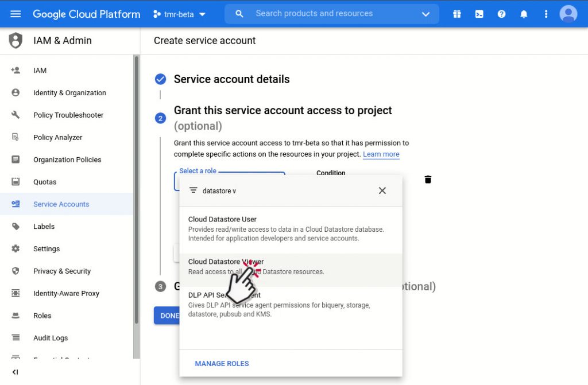The width and height of the screenshot is (588, 385).
Task: Clear the role filter with X
Action: [x=382, y=190]
